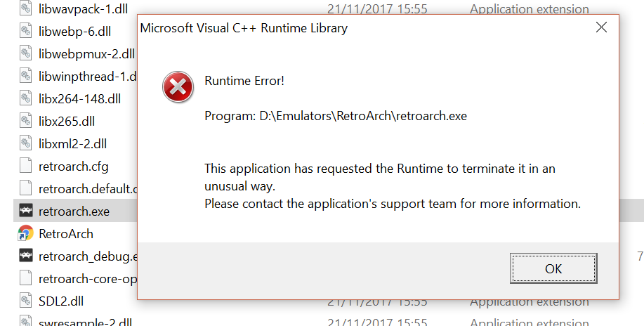The width and height of the screenshot is (644, 326).
Task: Click the Microsoft Visual C++ dialog title
Action: point(244,28)
